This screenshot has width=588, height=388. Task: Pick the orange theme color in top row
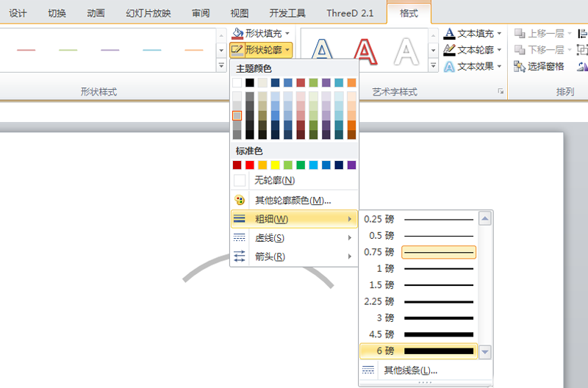[352, 82]
